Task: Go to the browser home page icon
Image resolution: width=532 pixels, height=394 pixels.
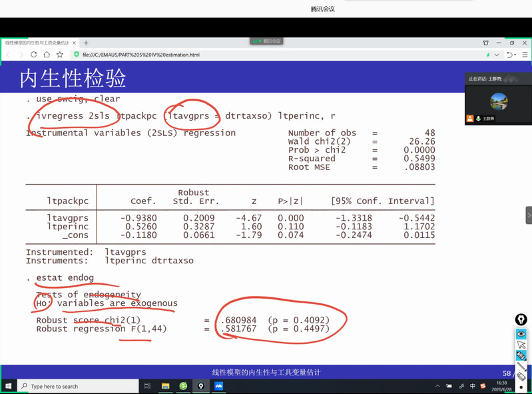Action: 47,55
